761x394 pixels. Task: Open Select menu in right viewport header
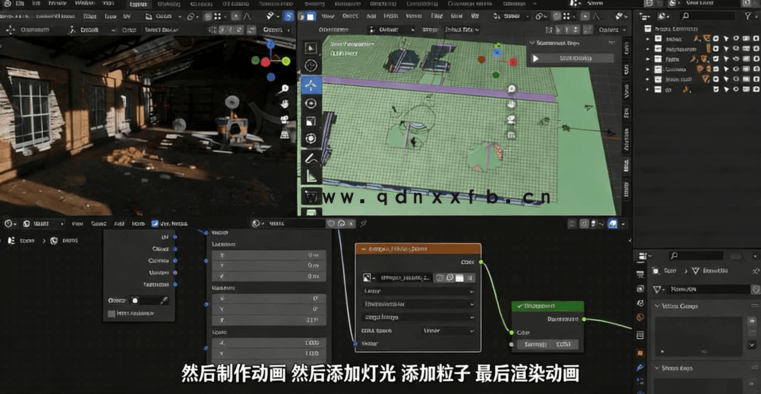tap(350, 16)
